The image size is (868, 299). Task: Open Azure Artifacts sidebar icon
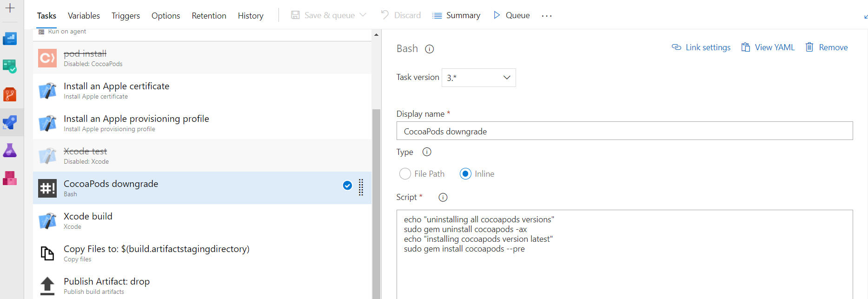click(x=10, y=179)
